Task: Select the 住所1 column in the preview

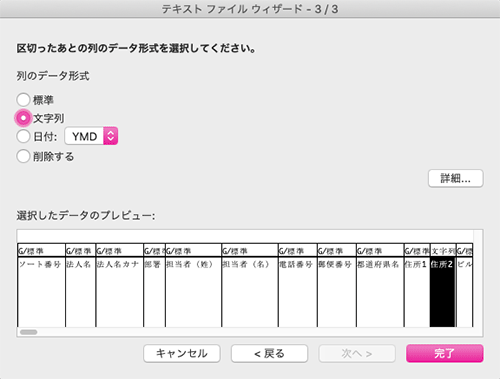Action: (x=417, y=292)
